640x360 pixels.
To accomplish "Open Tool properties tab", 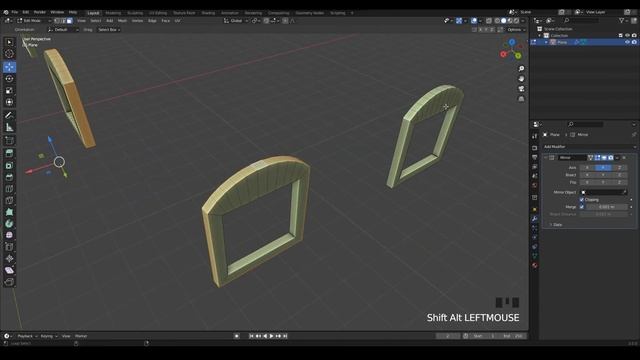I will click(x=535, y=136).
